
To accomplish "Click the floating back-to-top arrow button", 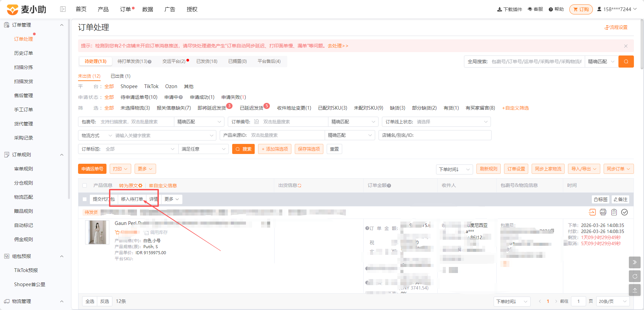I will (635, 290).
